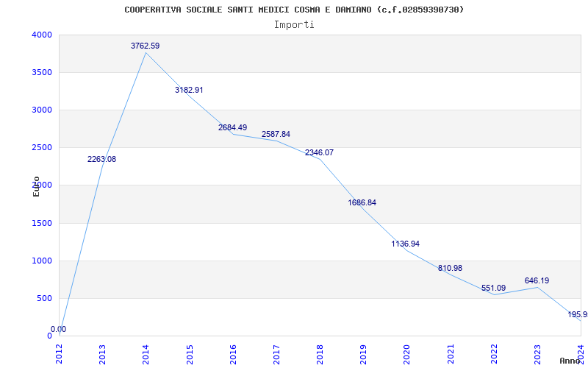This screenshot has width=588, height=368.
Task: Click the 2021 x-axis year label
Action: pos(451,354)
